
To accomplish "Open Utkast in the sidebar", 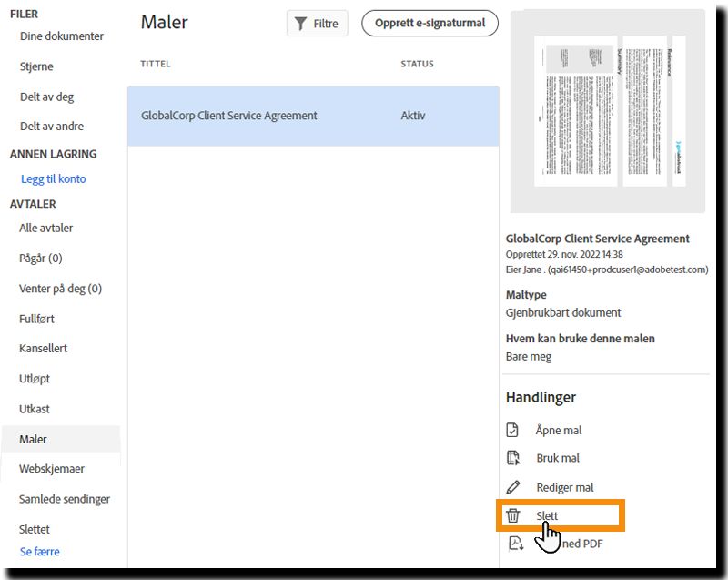I will coord(35,409).
